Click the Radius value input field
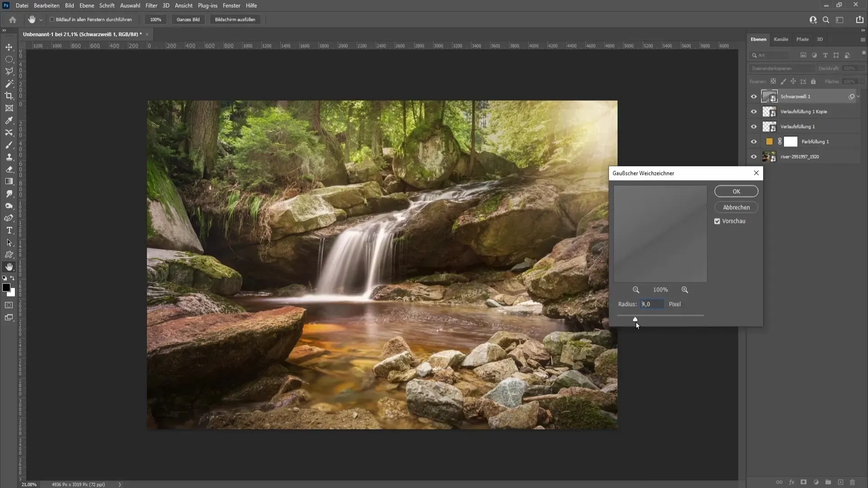Screen dimensions: 868x488 [x=652, y=304]
